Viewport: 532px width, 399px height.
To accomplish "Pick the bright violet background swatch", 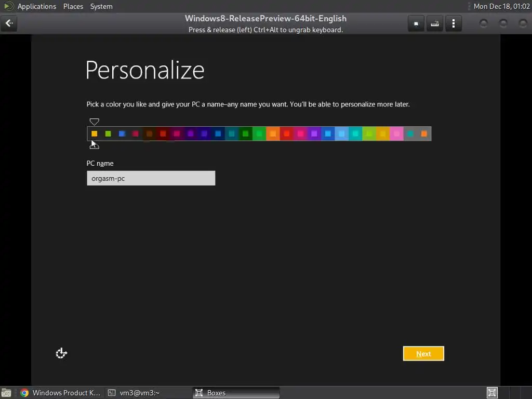I will click(314, 134).
